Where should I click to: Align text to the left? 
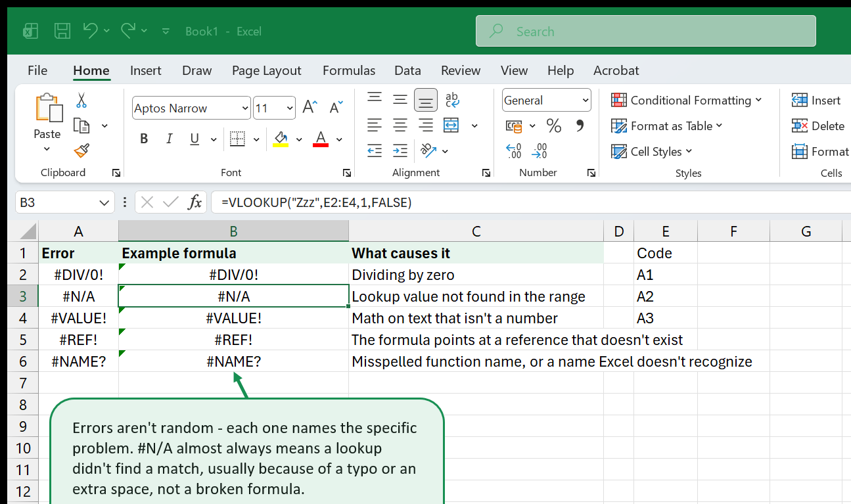(x=375, y=125)
